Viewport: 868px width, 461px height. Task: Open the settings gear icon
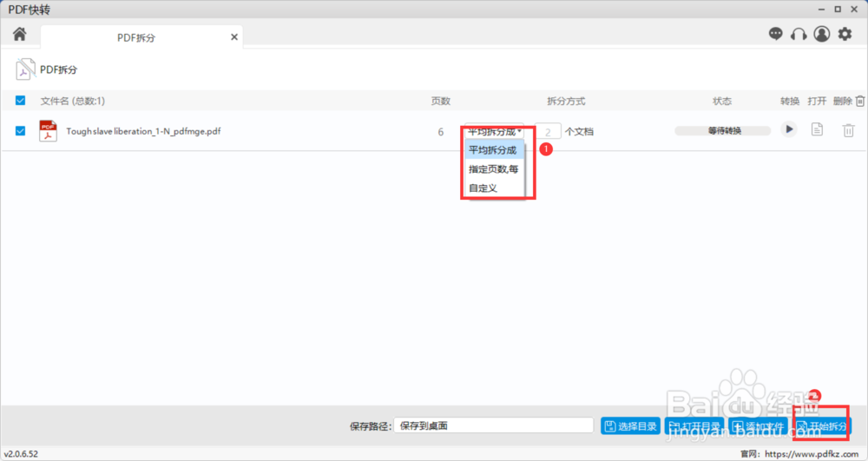pos(845,35)
